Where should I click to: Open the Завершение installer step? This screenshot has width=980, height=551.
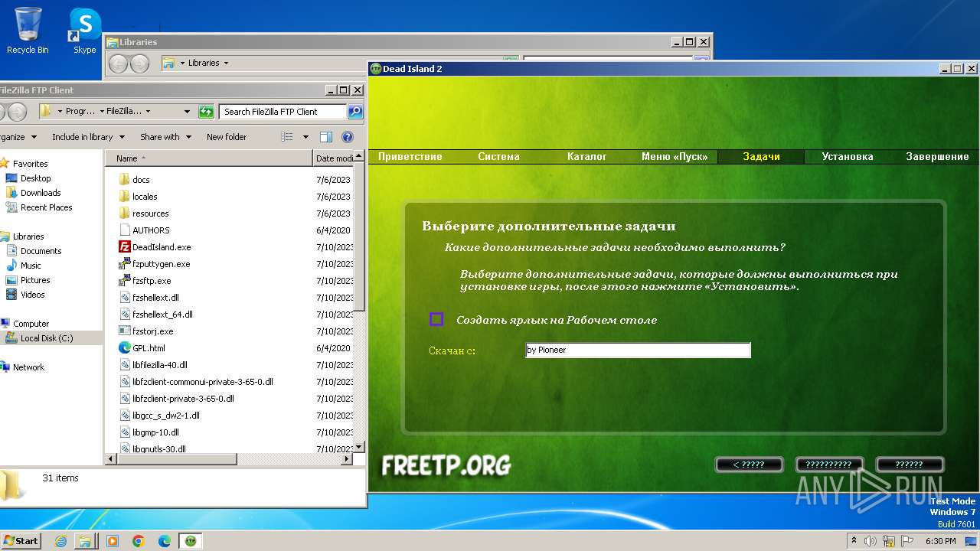tap(937, 156)
